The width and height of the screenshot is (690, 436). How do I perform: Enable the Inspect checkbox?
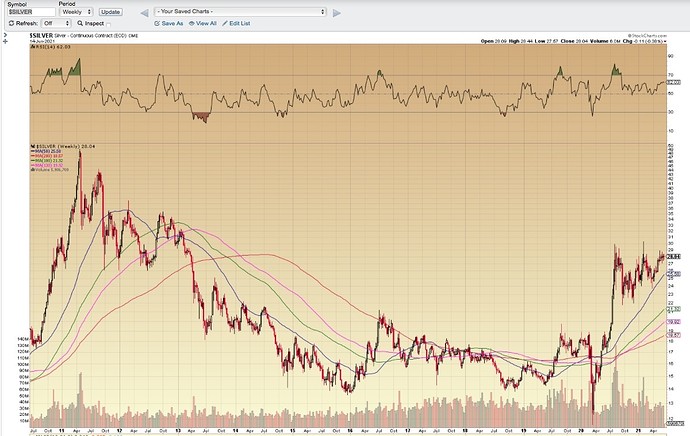click(x=108, y=24)
